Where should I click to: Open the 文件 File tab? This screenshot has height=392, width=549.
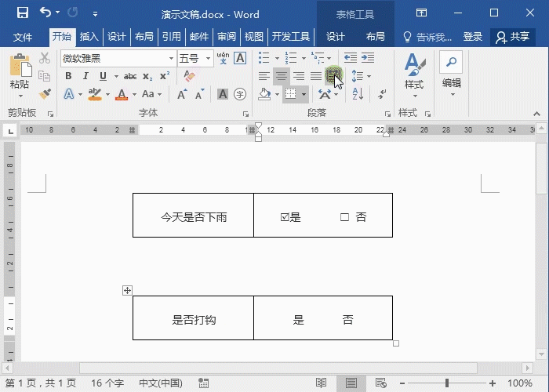coord(23,37)
